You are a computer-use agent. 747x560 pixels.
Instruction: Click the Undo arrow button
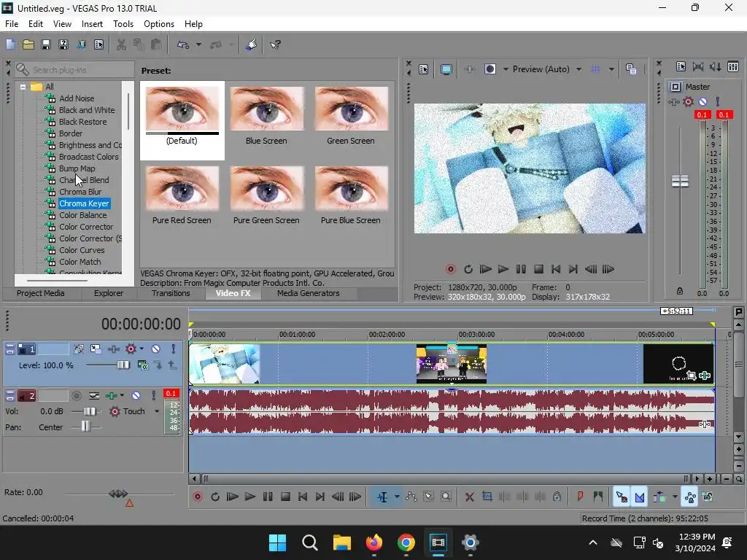pyautogui.click(x=183, y=44)
